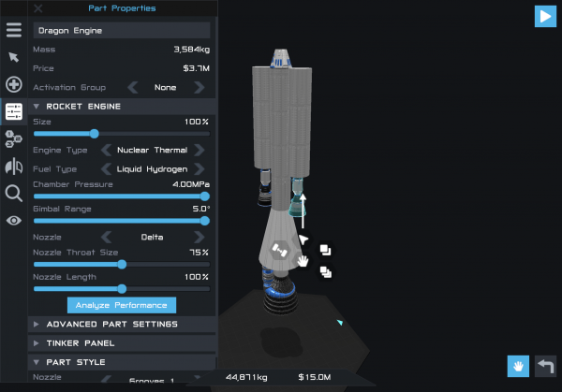The image size is (562, 392).
Task: Click the Nozzle Throat Size slider handle
Action: tap(122, 264)
